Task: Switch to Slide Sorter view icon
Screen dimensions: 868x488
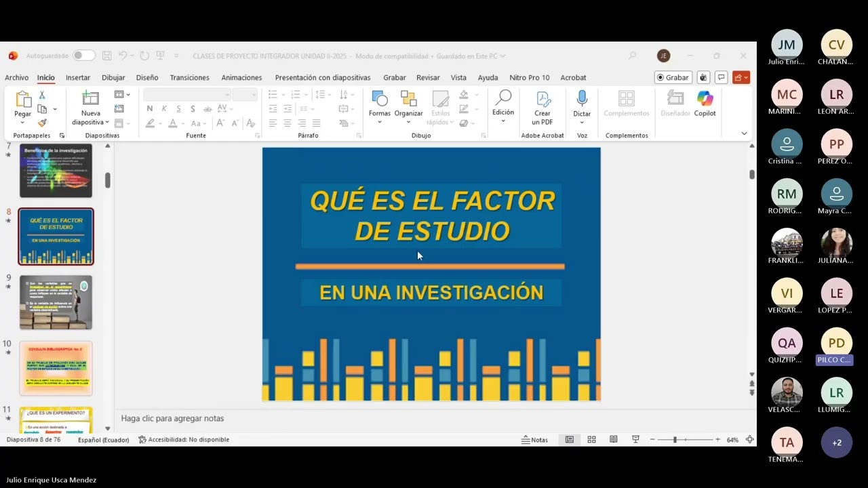Action: click(591, 440)
